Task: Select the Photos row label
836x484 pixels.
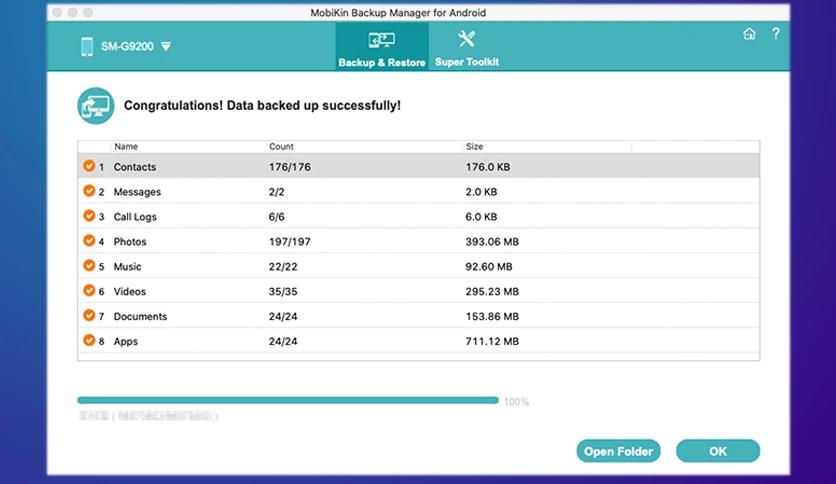Action: 130,241
